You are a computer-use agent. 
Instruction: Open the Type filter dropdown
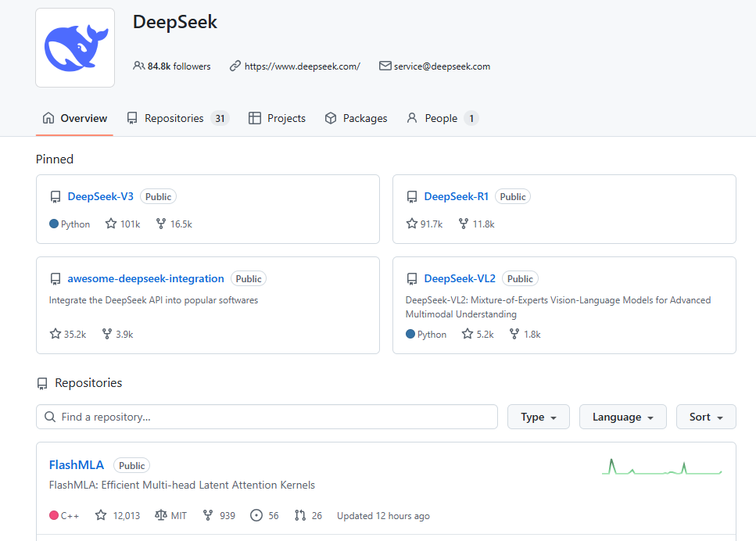pos(539,417)
